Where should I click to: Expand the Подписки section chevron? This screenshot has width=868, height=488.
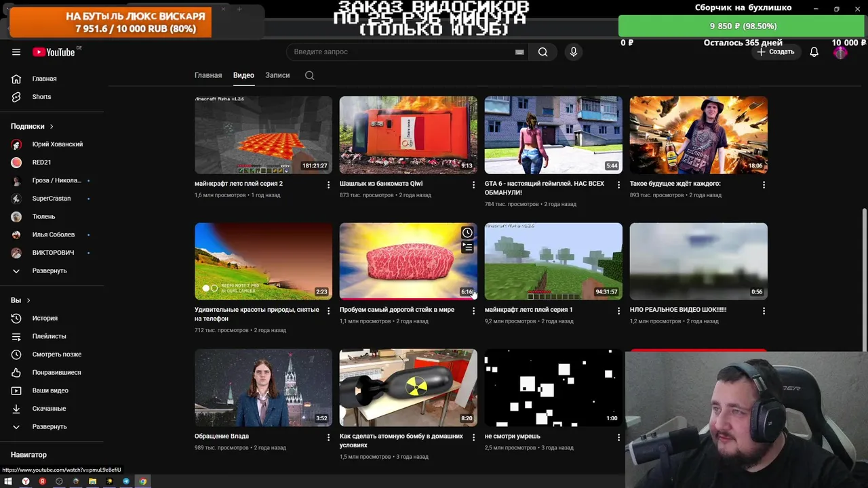(x=51, y=126)
